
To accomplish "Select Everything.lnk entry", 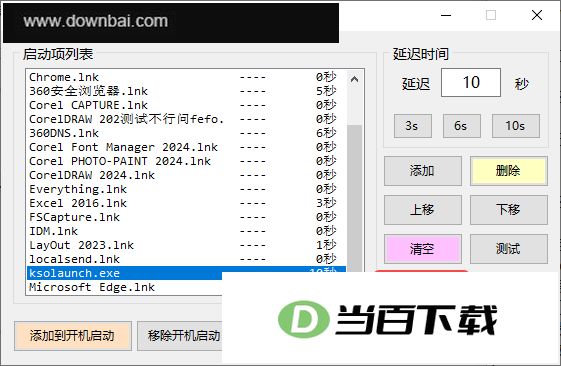I will pos(186,189).
